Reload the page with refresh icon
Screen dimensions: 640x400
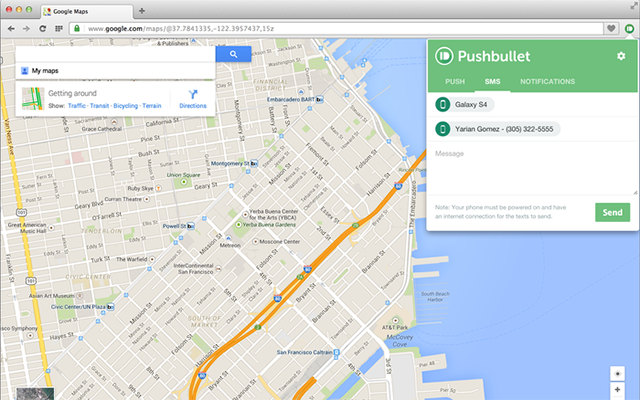42,29
